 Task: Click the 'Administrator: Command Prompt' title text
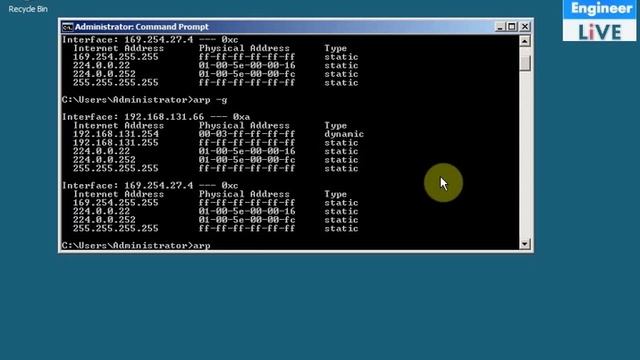(x=142, y=27)
